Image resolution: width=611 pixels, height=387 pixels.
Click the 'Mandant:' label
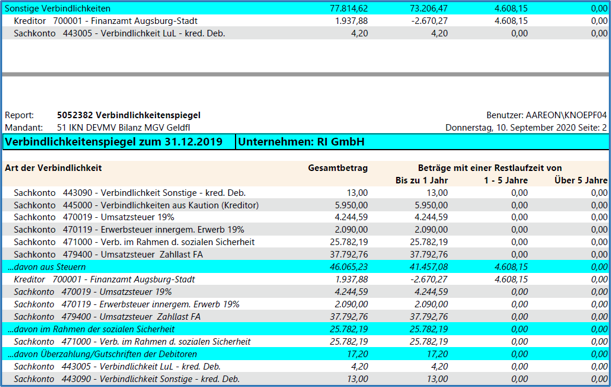[23, 127]
